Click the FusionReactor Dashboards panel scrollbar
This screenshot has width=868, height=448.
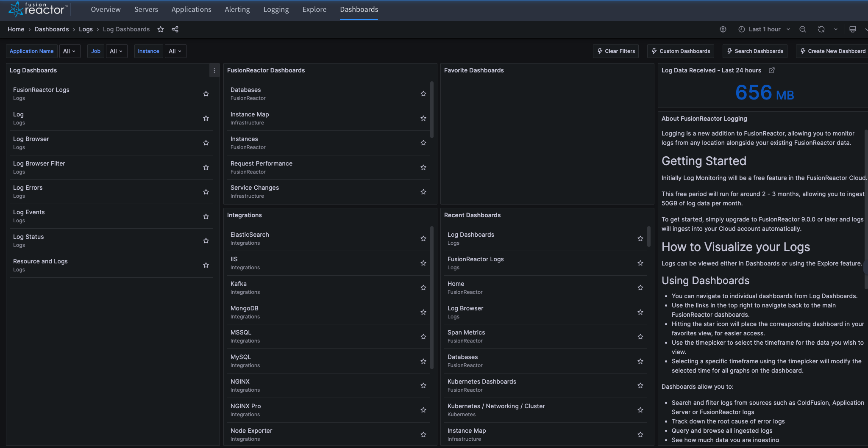(432, 110)
